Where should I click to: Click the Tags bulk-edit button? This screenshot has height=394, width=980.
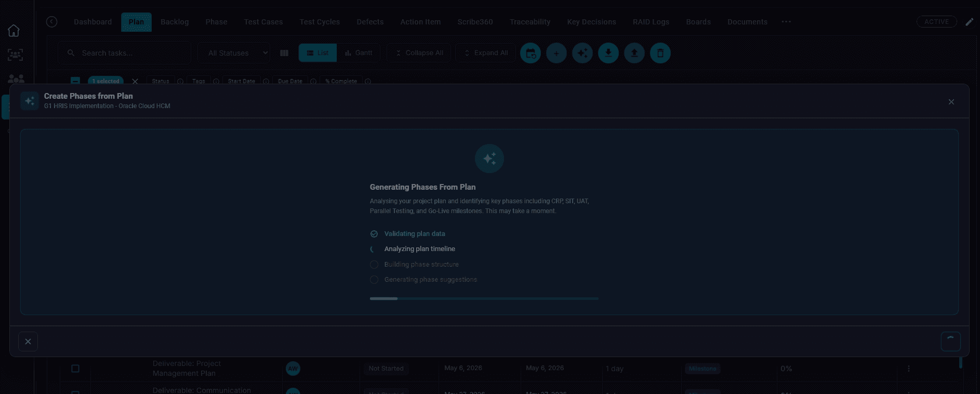tap(198, 82)
